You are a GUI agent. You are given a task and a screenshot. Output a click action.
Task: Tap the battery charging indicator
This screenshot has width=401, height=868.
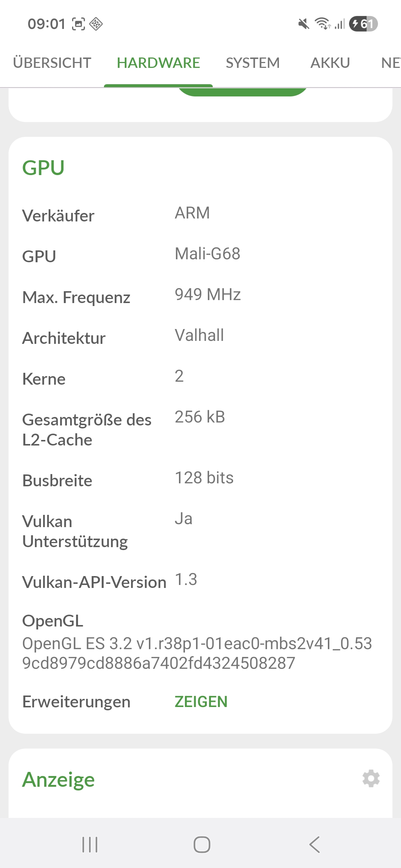tap(363, 24)
